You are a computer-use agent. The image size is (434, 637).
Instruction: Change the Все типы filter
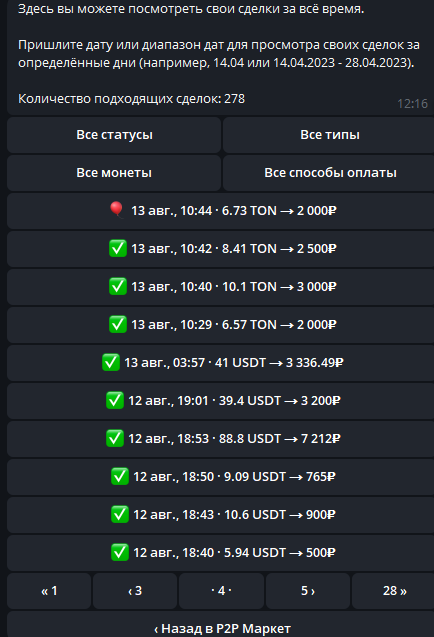(329, 135)
